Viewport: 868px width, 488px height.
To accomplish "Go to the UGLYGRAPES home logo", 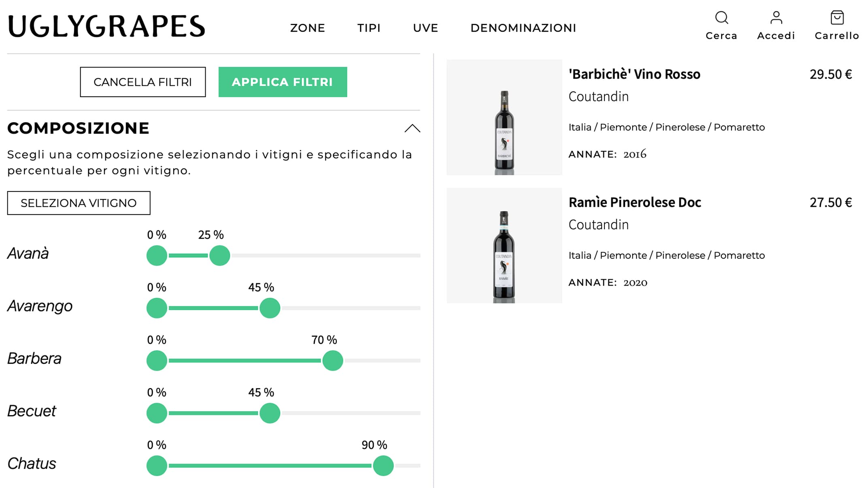I will pyautogui.click(x=106, y=27).
